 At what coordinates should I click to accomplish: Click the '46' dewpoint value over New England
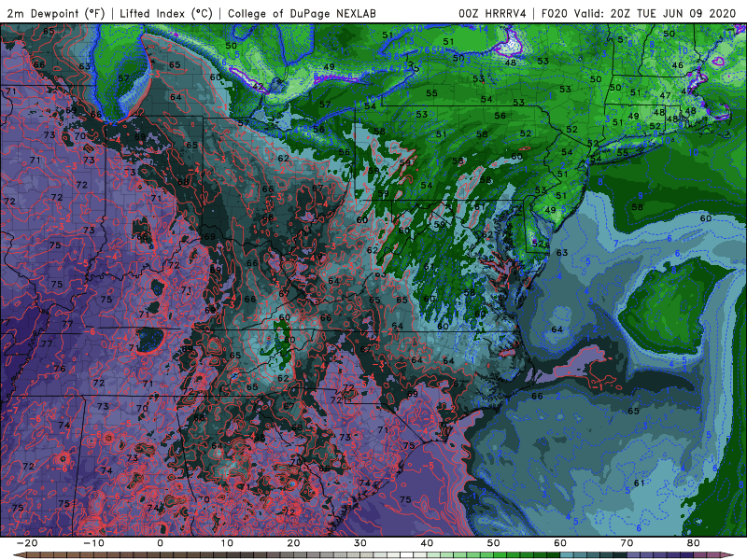click(678, 65)
